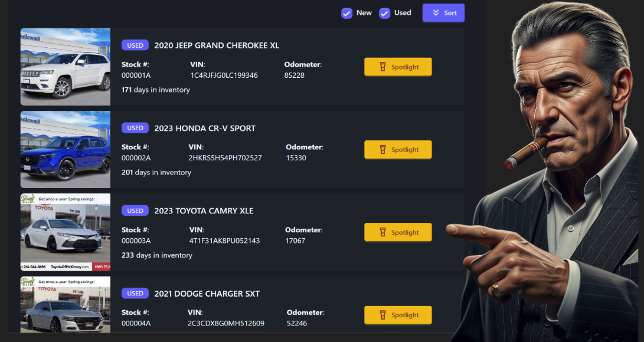Open the silver Dodge Charger thumbnail

pos(66,305)
